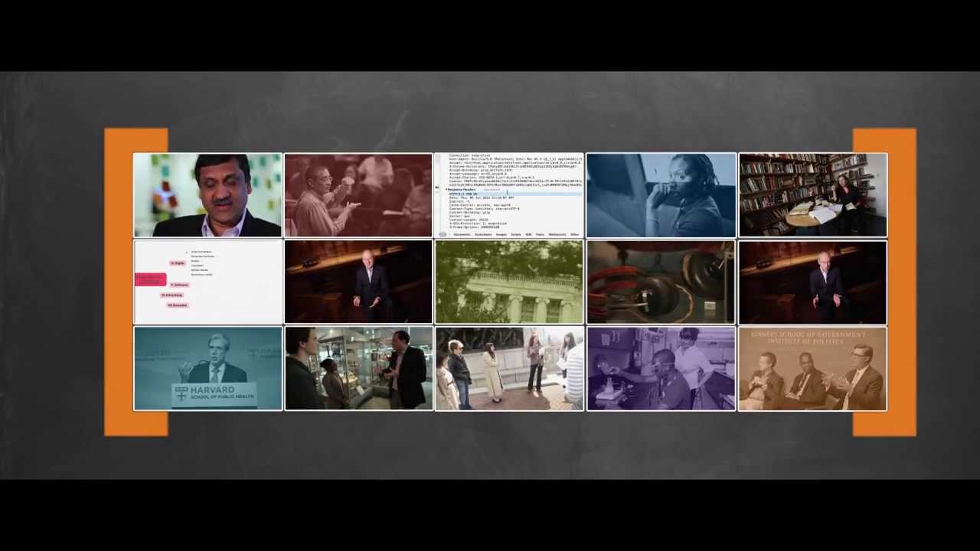Select thumbnail of green-tinted columned building

[509, 282]
